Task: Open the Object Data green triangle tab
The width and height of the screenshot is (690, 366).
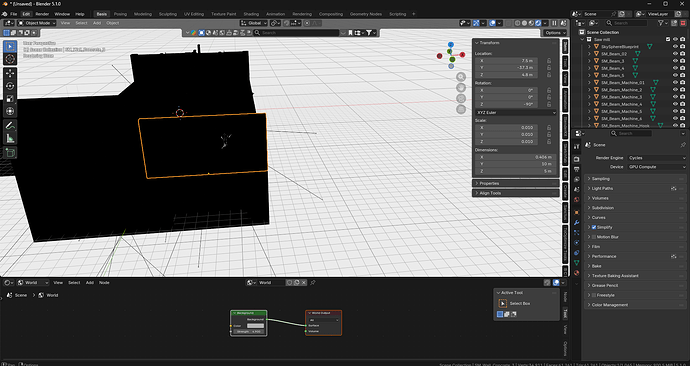Action: tap(576, 263)
